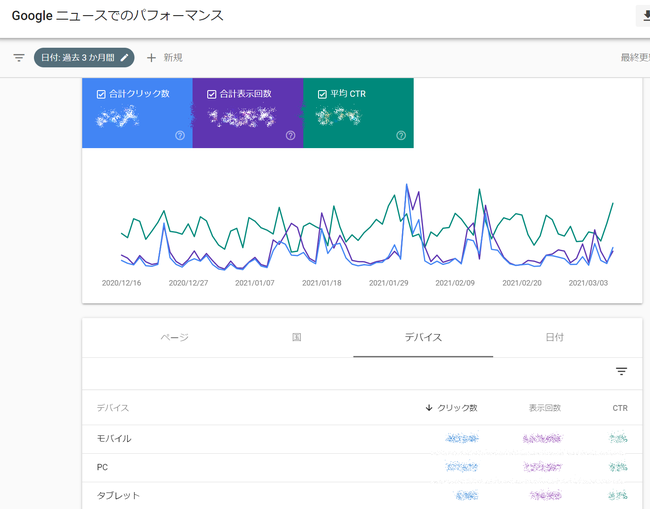Open help icon on 合計クリック数 card

tap(180, 136)
